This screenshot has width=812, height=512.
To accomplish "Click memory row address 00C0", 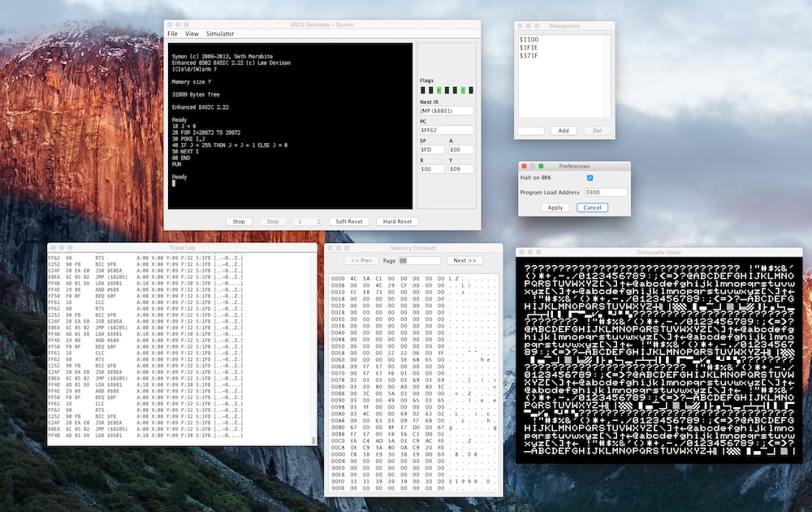I will pos(338,441).
